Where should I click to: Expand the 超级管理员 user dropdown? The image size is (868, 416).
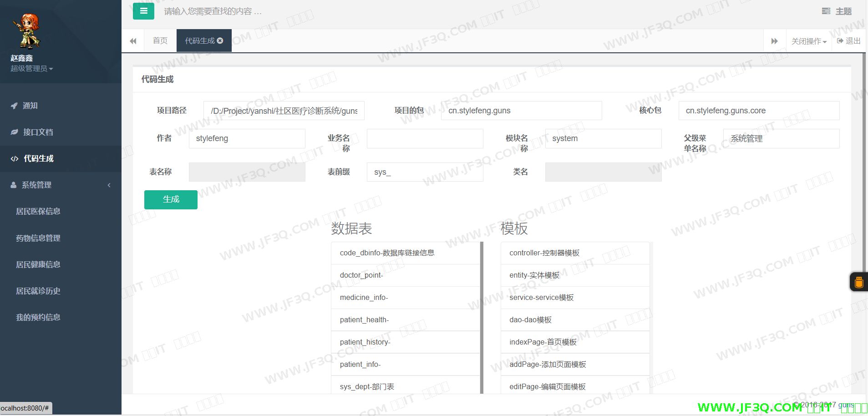click(31, 69)
